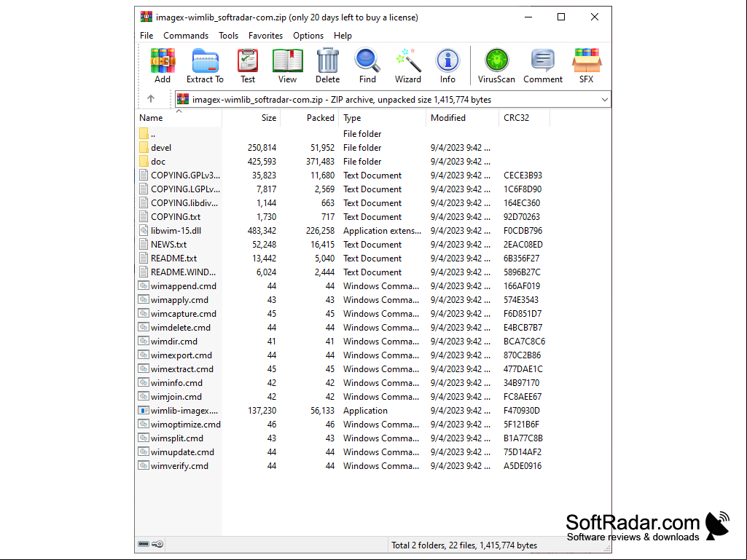Sort by Type column header
This screenshot has width=747, height=560.
383,118
